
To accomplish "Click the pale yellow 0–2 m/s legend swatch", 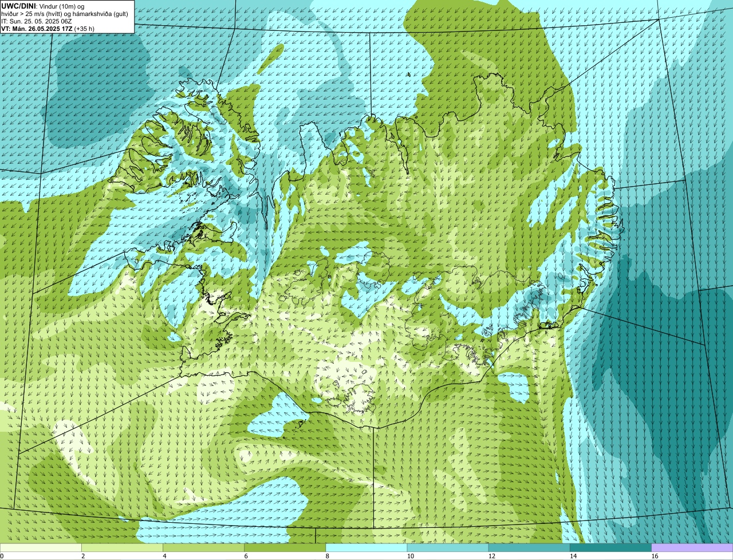I will point(41,547).
